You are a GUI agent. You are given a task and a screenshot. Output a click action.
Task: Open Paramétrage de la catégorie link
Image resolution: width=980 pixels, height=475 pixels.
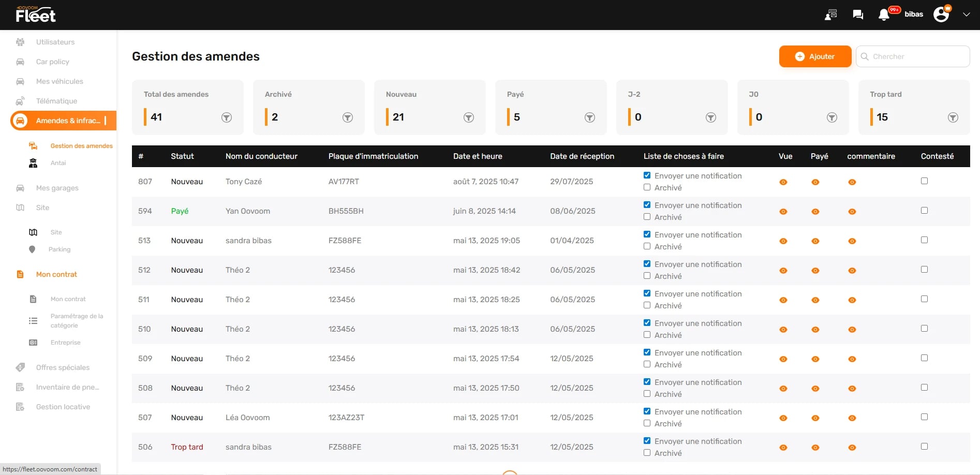click(x=77, y=321)
